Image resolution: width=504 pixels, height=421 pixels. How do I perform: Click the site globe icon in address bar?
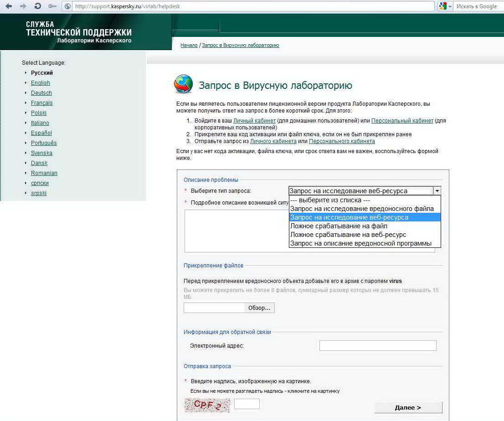tap(67, 6)
